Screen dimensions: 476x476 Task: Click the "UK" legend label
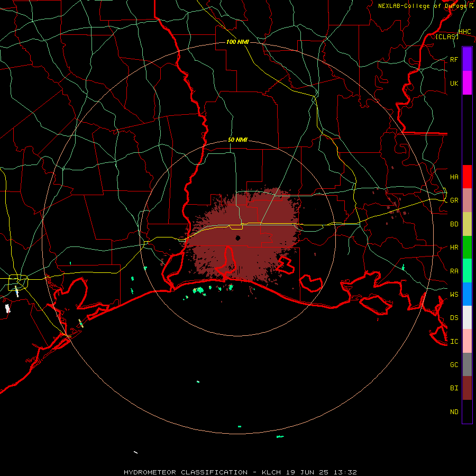pos(454,84)
